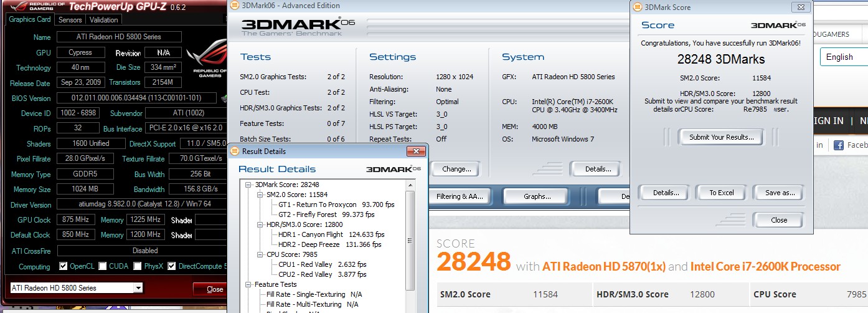The image size is (868, 313).
Task: Open the Filtering & AA settings button
Action: point(460,196)
